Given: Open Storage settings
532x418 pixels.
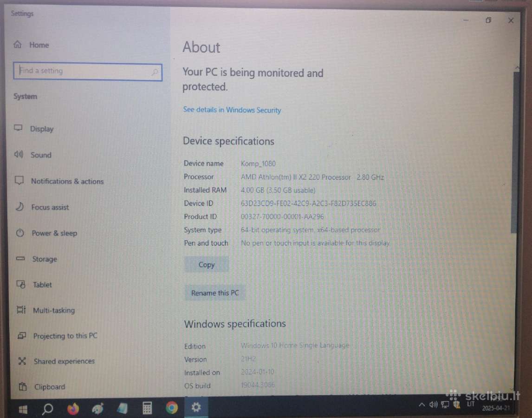Looking at the screenshot, I should coord(37,259).
